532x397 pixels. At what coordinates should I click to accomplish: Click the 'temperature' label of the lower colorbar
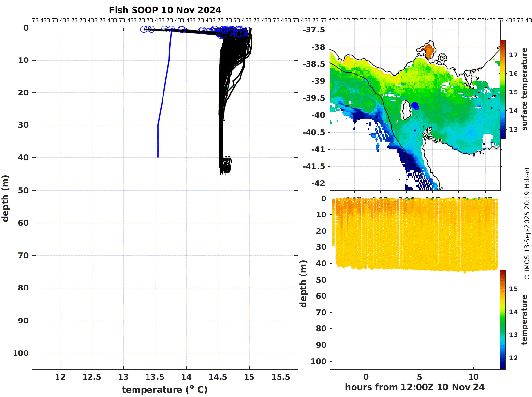(x=525, y=320)
